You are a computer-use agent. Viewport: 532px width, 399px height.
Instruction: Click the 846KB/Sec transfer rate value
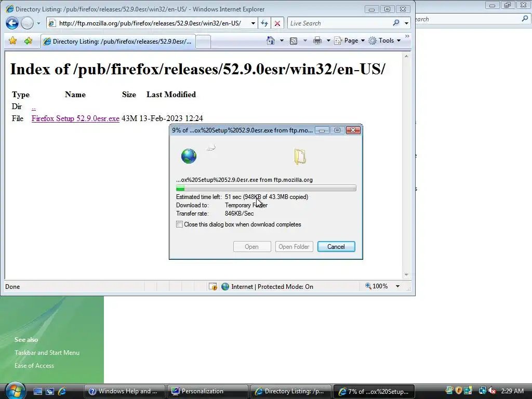[x=239, y=214]
